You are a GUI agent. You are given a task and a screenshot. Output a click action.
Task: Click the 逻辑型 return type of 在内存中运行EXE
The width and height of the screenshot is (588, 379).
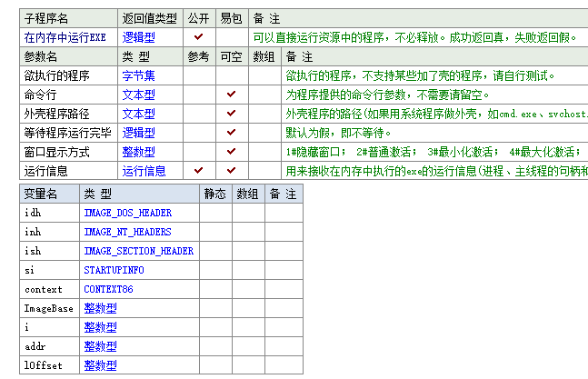point(138,37)
